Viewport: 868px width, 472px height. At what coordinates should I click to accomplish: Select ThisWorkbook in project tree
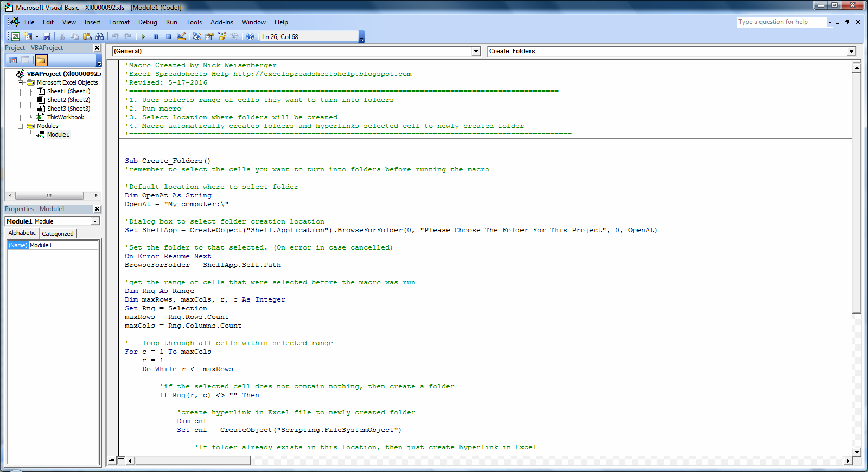coord(65,117)
